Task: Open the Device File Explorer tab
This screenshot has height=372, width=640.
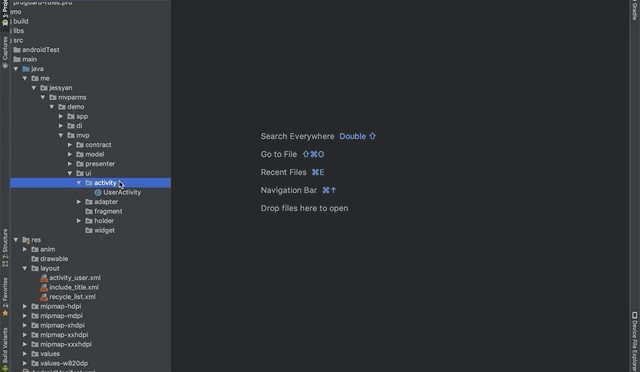Action: [x=635, y=342]
